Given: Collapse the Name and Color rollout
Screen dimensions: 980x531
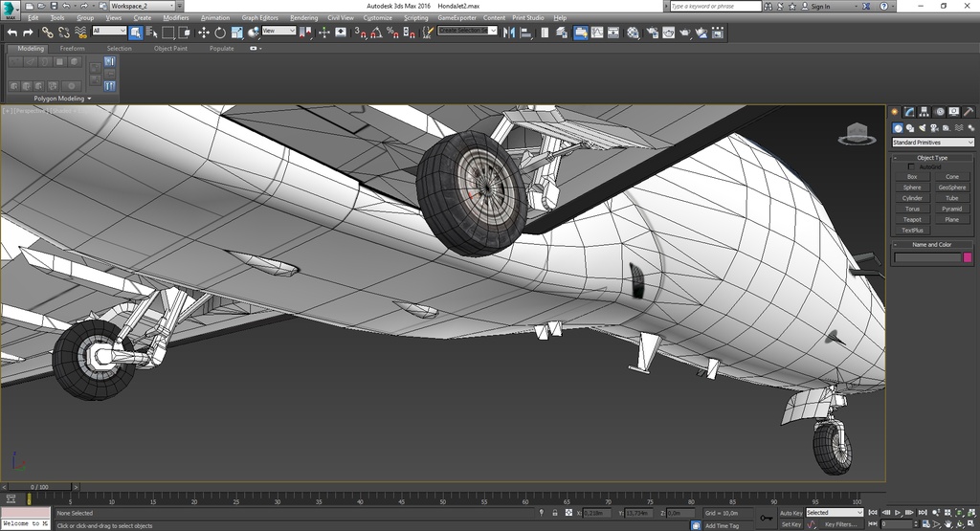Looking at the screenshot, I should (932, 245).
